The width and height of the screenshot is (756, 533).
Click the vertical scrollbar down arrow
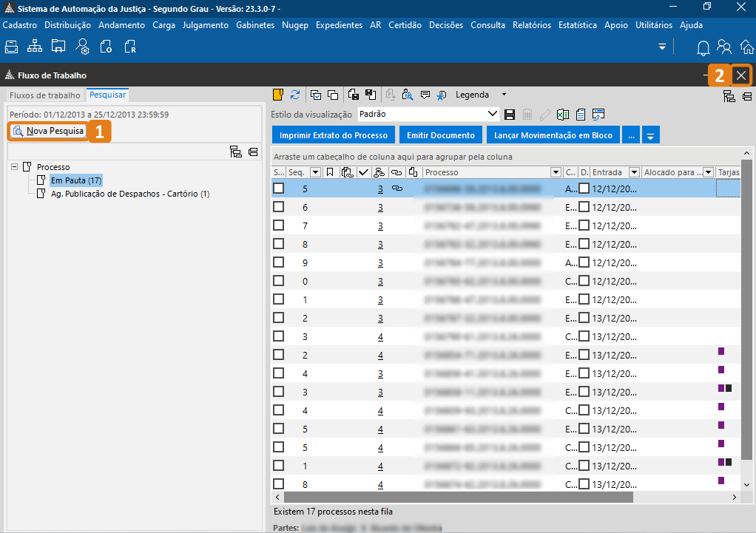(746, 485)
